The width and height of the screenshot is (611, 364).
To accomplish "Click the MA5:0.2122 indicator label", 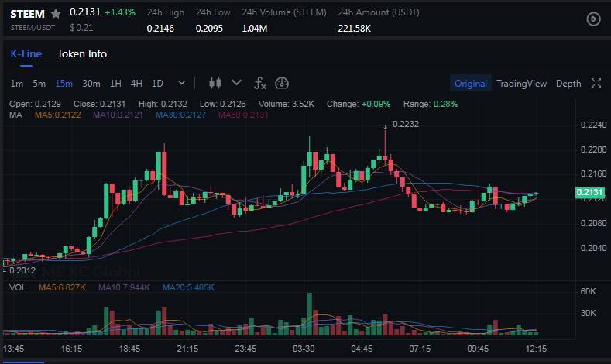I will click(57, 115).
